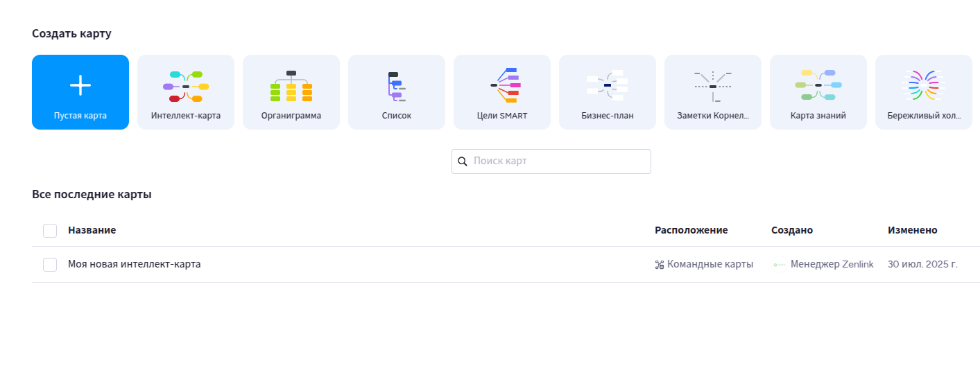The width and height of the screenshot is (980, 386).
Task: Click the Создано column header
Action: (x=791, y=231)
